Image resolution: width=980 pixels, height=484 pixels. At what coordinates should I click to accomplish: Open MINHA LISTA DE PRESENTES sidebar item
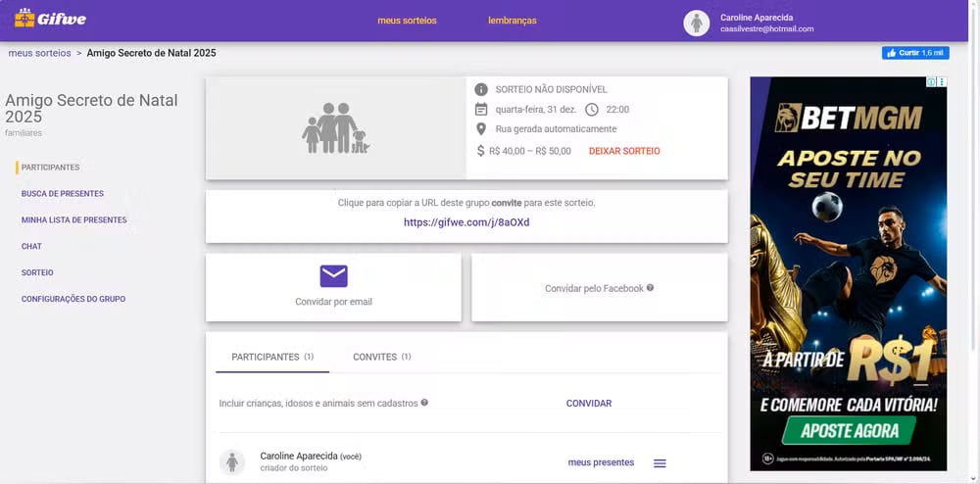tap(73, 219)
